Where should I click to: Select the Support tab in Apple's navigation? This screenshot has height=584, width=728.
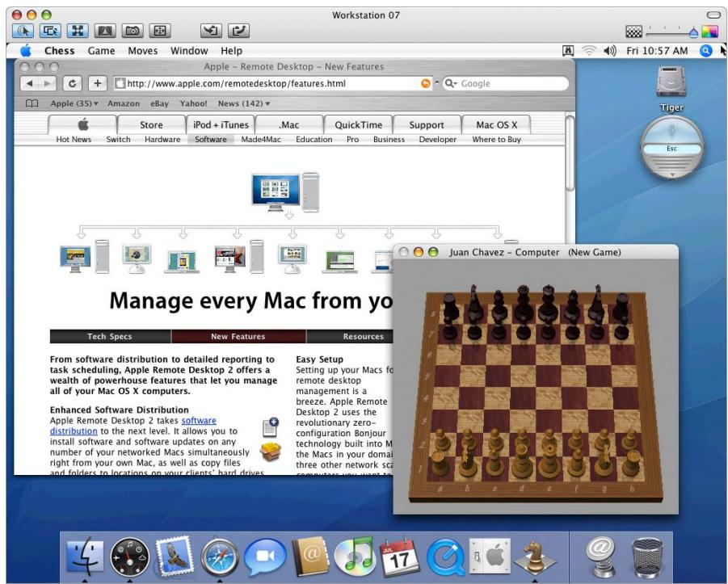pyautogui.click(x=426, y=124)
